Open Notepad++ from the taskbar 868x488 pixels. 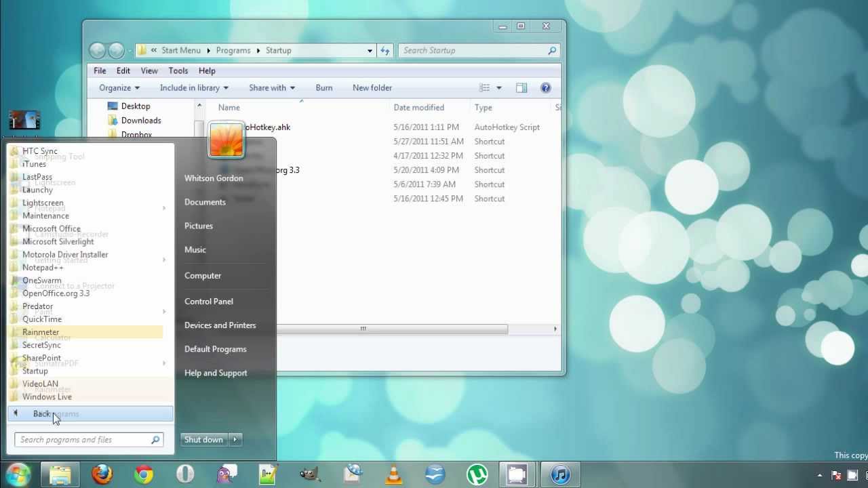[269, 474]
